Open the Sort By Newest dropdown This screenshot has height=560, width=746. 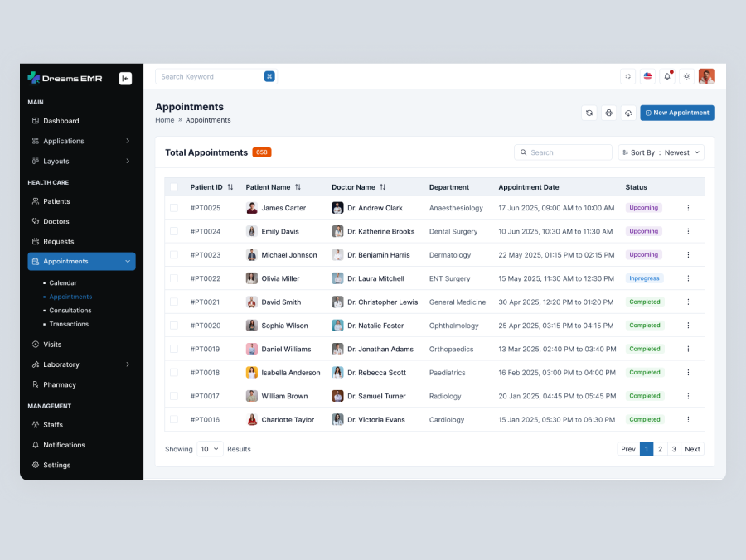click(x=661, y=152)
